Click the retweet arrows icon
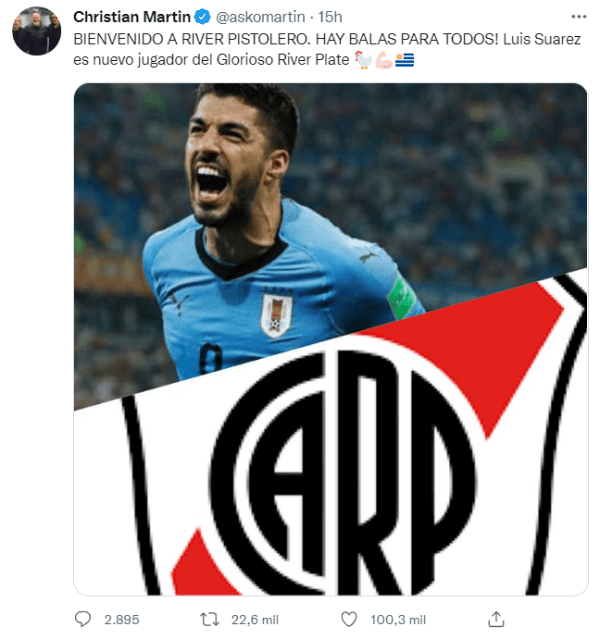This screenshot has height=639, width=600. click(210, 619)
